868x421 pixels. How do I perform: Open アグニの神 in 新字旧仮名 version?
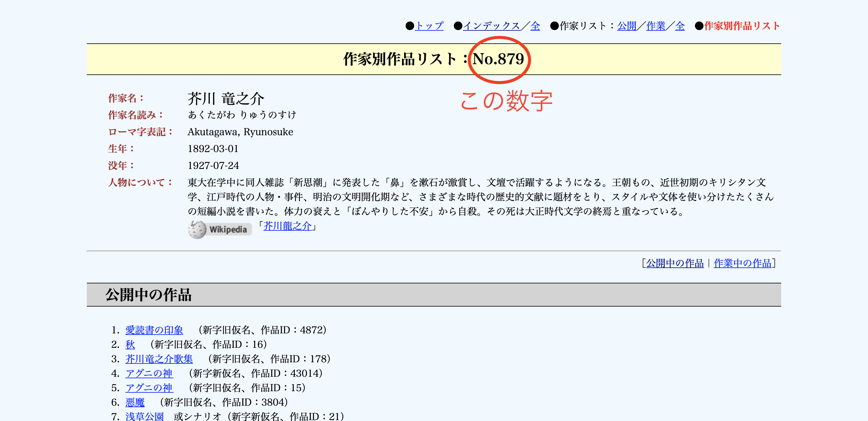(x=149, y=388)
